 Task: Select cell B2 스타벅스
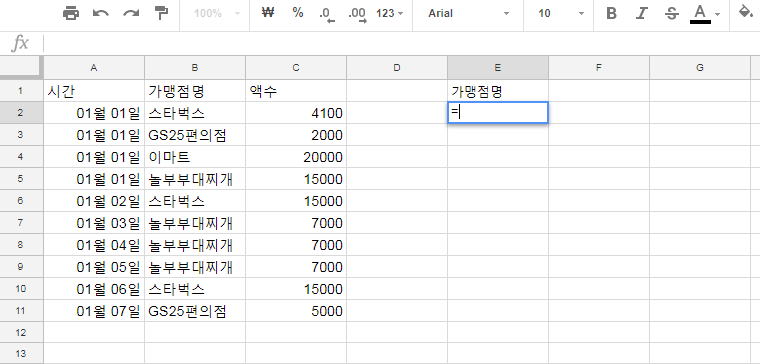195,113
